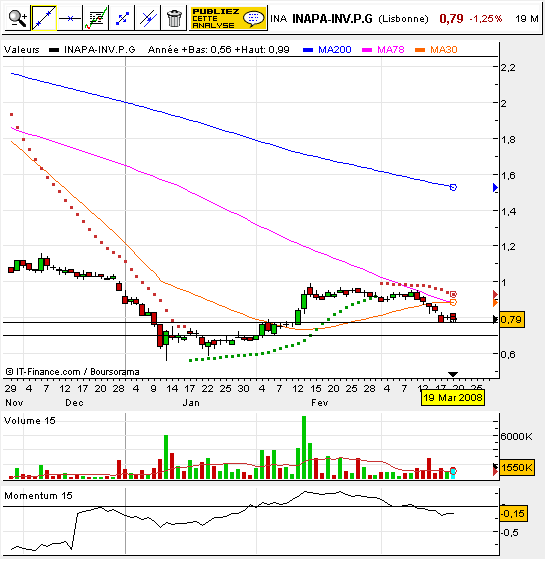This screenshot has height=562, width=550.
Task: Click the blue MA200 legend swatch
Action: pyautogui.click(x=308, y=50)
